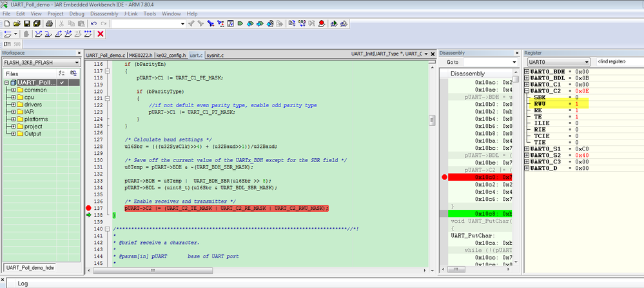Switch to the UART_Poll_demo.c editor tab
The height and width of the screenshot is (288, 644).
tap(106, 55)
